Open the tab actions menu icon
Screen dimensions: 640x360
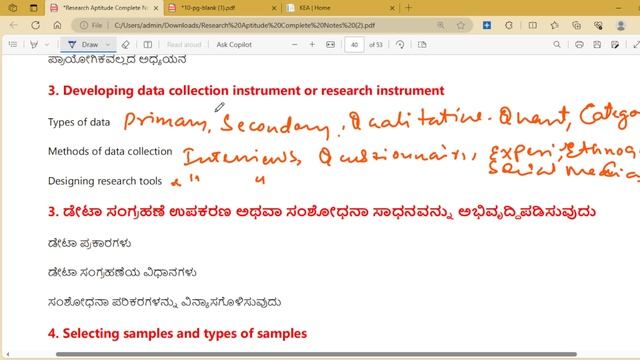coord(33,8)
